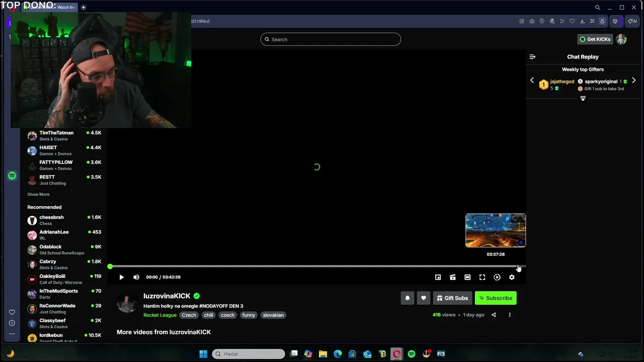Select the lowercase czech tag
The height and width of the screenshot is (362, 644).
coord(227,315)
